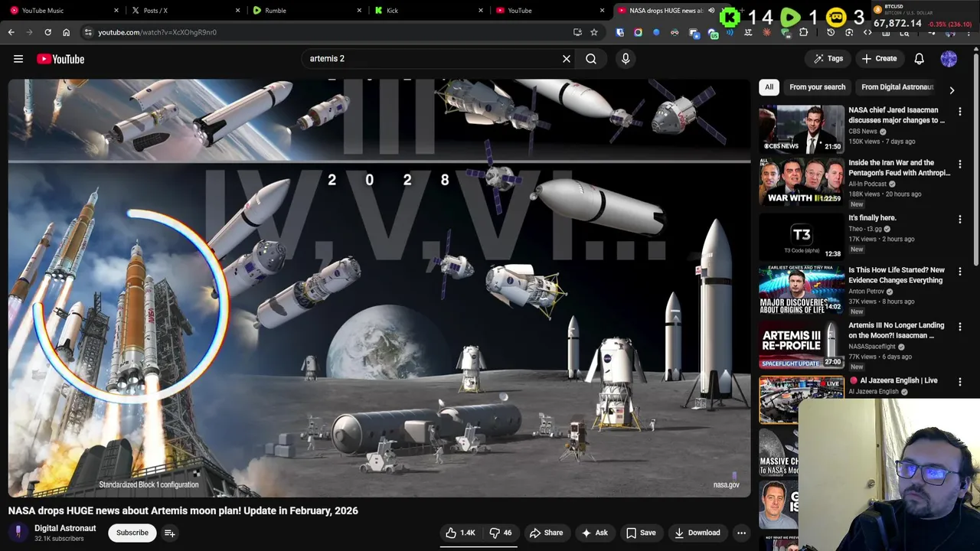The height and width of the screenshot is (551, 980).
Task: Open Artemis III Re-Profile thumbnail
Action: pos(801,344)
